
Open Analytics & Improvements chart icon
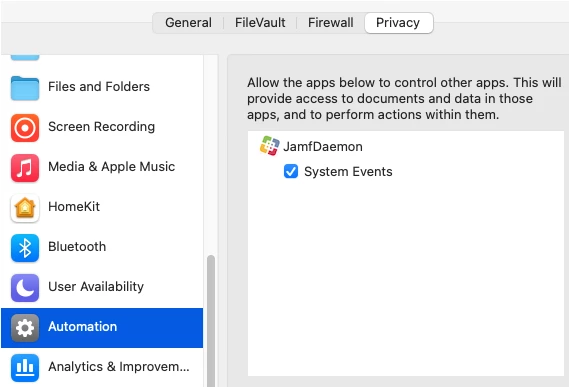point(25,368)
